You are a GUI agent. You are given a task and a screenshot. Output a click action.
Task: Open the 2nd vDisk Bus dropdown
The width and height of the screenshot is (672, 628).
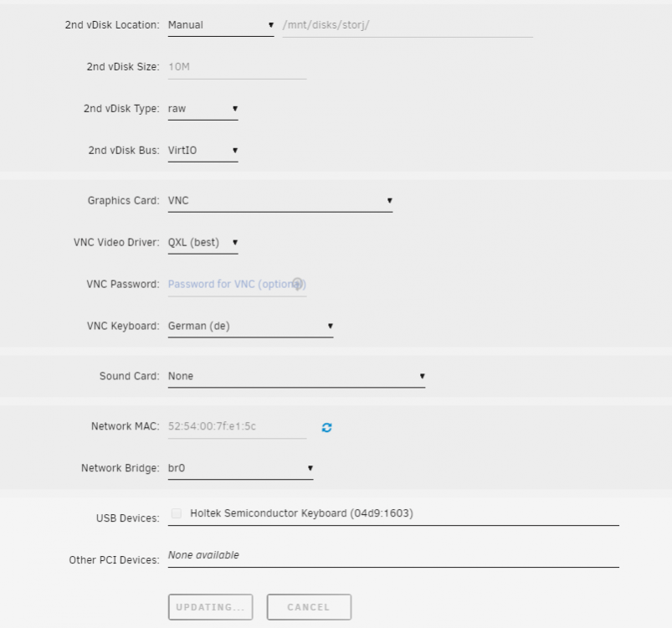pyautogui.click(x=203, y=151)
